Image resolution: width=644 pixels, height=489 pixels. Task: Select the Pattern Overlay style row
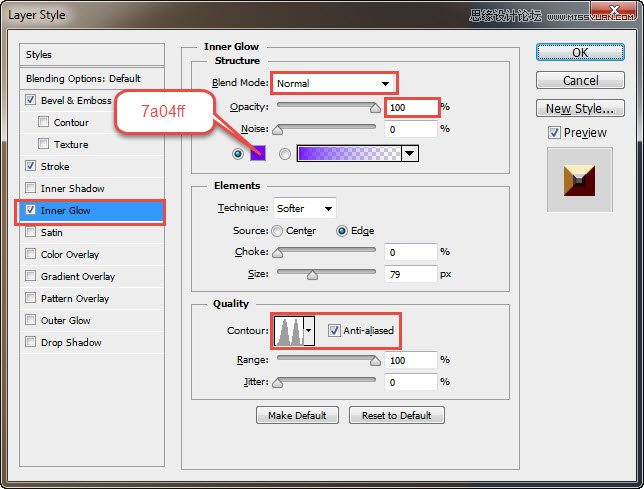tap(92, 298)
